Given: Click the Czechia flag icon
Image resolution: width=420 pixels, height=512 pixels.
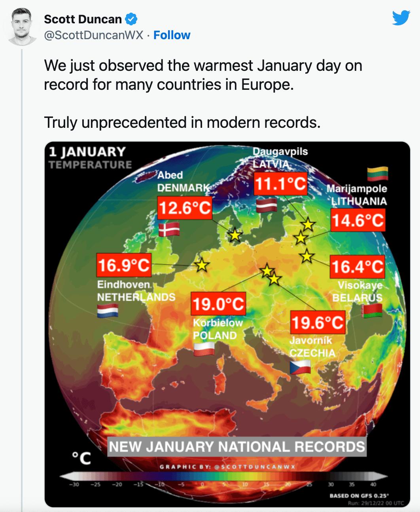Looking at the screenshot, I should click(x=300, y=367).
